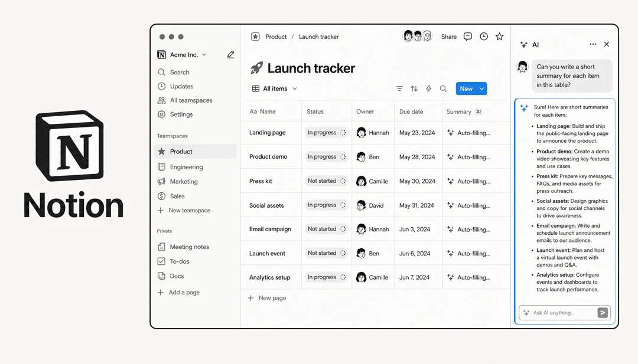Click the Share button

[449, 37]
